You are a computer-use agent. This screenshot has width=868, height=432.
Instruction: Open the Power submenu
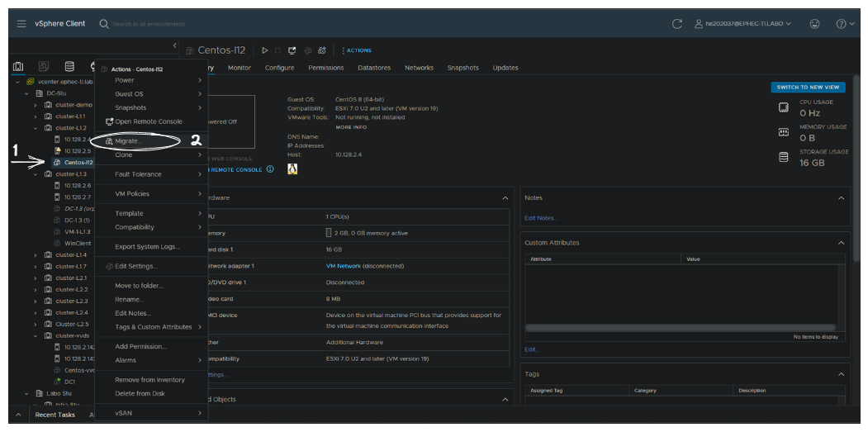point(151,80)
